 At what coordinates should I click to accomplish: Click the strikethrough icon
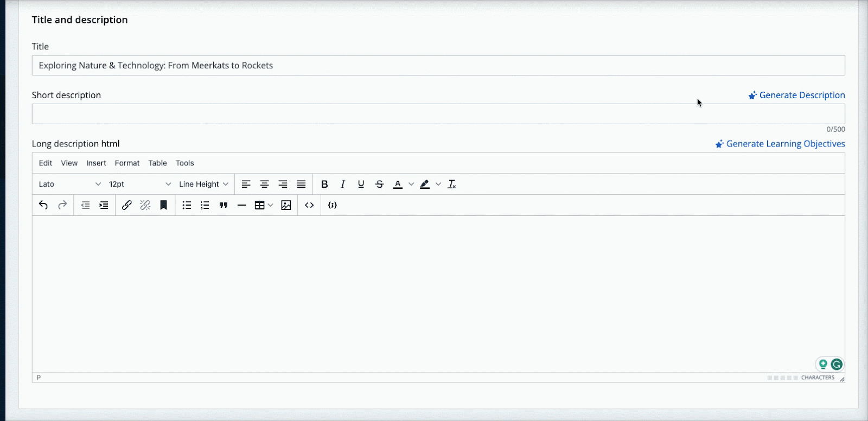click(x=379, y=184)
